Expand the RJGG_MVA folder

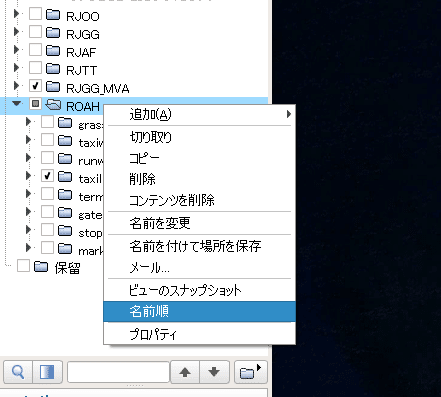[16, 86]
